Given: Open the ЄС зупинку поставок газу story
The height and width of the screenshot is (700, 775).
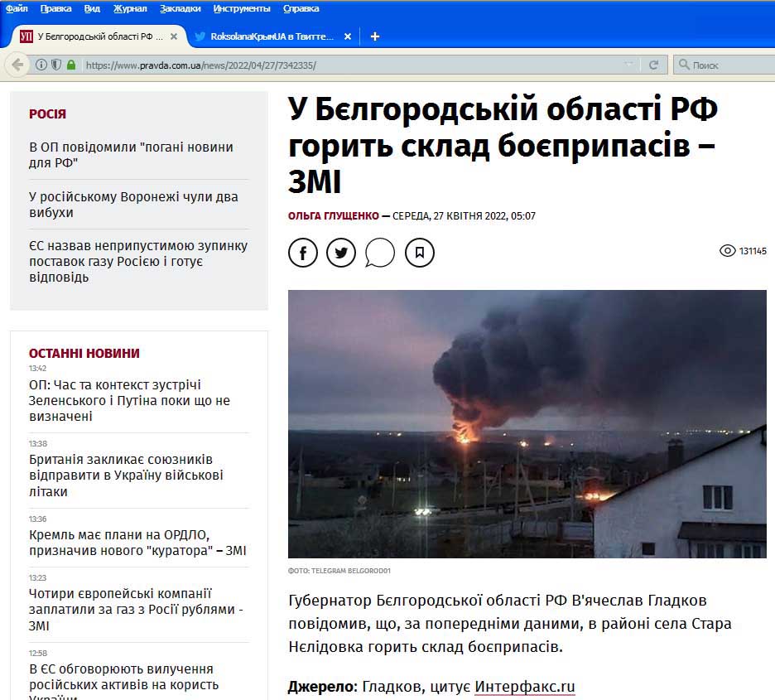Looking at the screenshot, I should tap(138, 261).
